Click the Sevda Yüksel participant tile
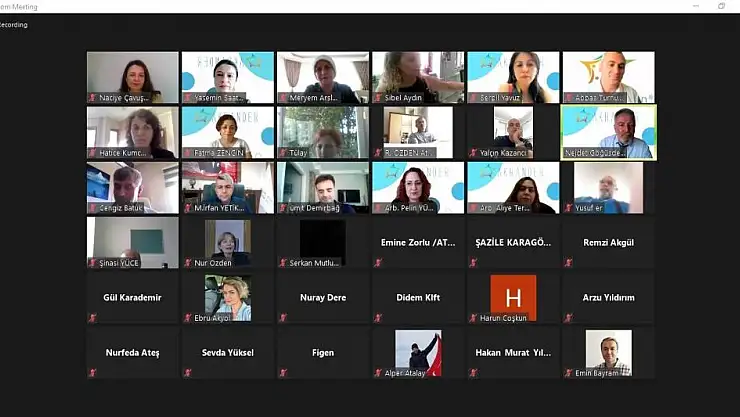This screenshot has width=740, height=417. pos(227,352)
